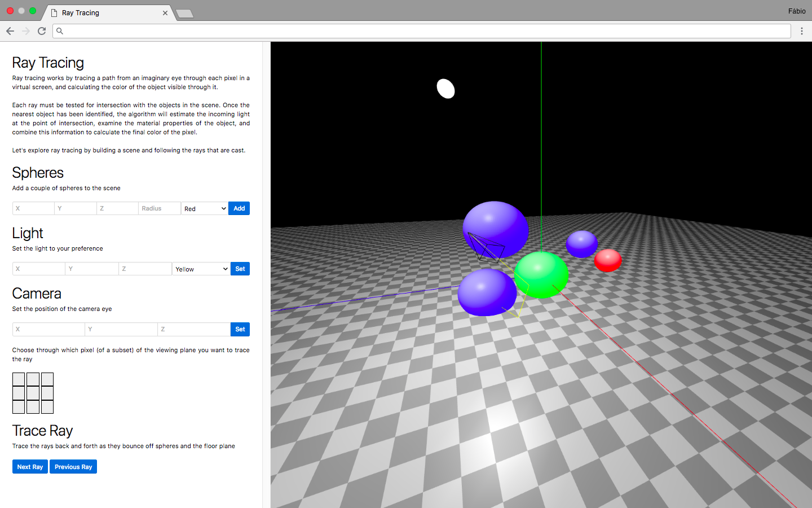Click the wireframe camera object in scene

coord(486,248)
